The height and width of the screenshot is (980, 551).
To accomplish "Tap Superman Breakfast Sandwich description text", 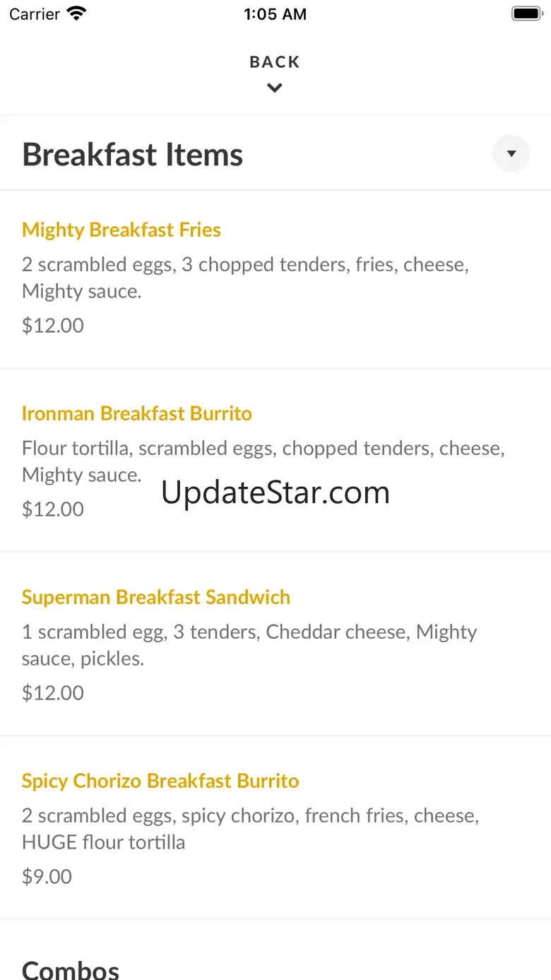I will 249,645.
